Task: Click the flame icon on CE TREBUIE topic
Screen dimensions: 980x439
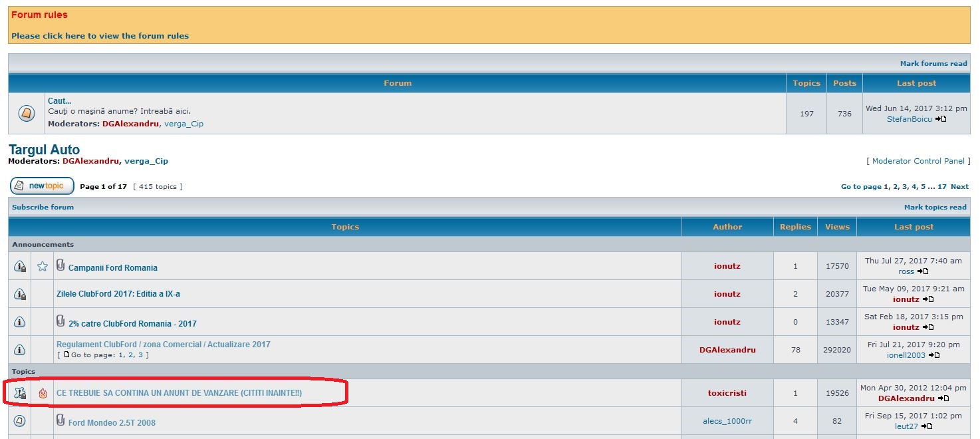Action: click(43, 393)
